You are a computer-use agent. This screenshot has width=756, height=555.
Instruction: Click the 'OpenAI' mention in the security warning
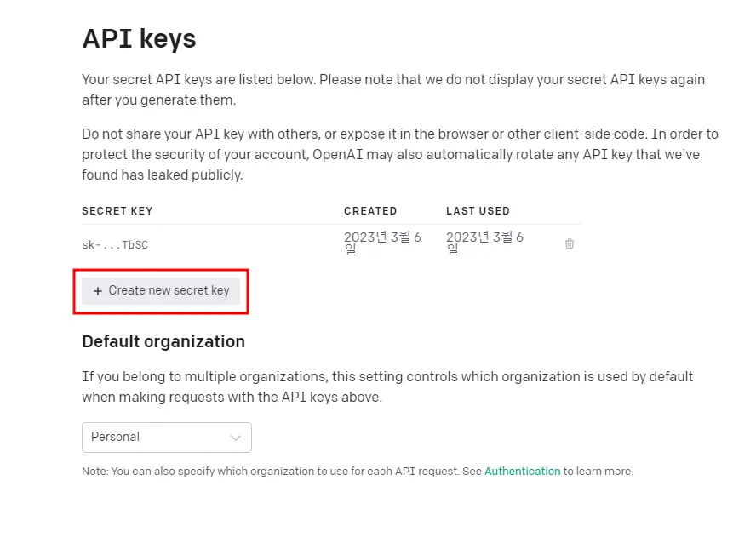pos(335,155)
